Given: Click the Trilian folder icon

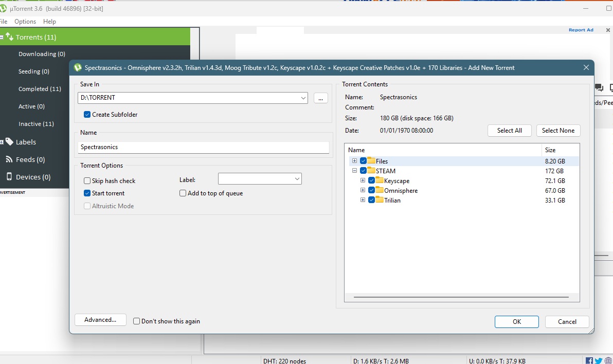Looking at the screenshot, I should (x=380, y=200).
